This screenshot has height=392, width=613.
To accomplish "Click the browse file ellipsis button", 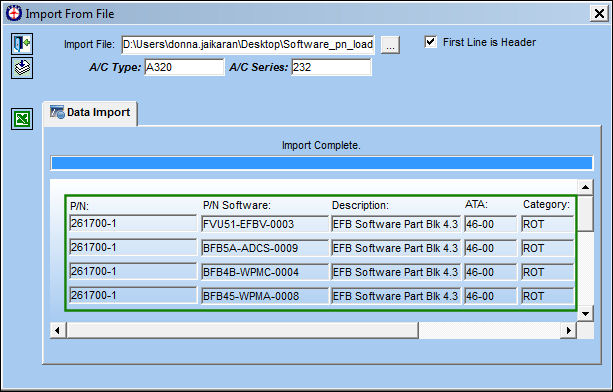I will 390,45.
